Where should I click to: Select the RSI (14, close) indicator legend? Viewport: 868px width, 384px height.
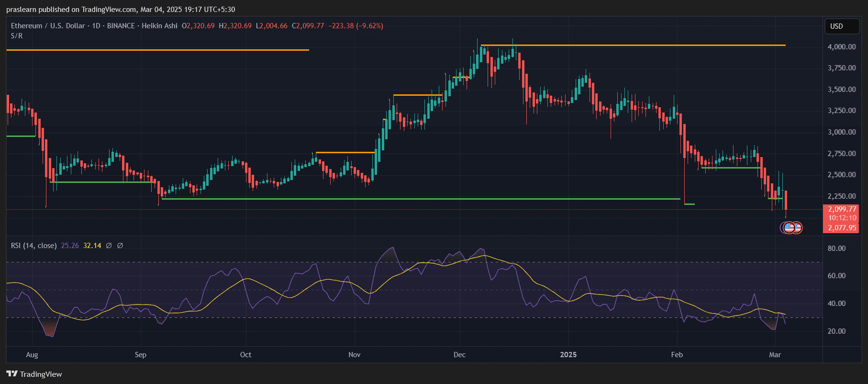point(33,246)
